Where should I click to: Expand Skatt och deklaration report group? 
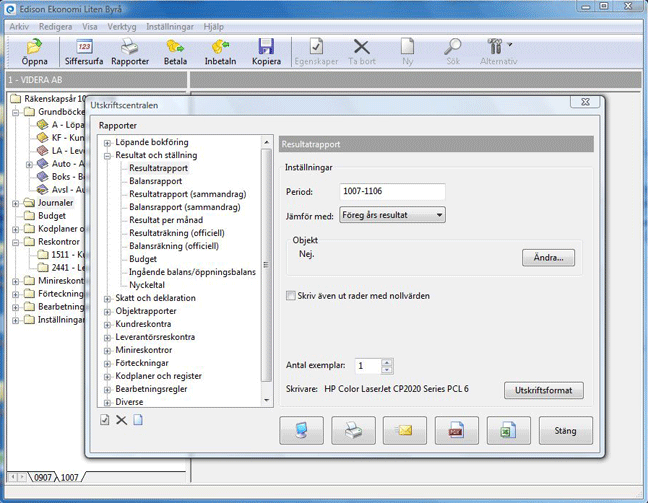[x=107, y=299]
